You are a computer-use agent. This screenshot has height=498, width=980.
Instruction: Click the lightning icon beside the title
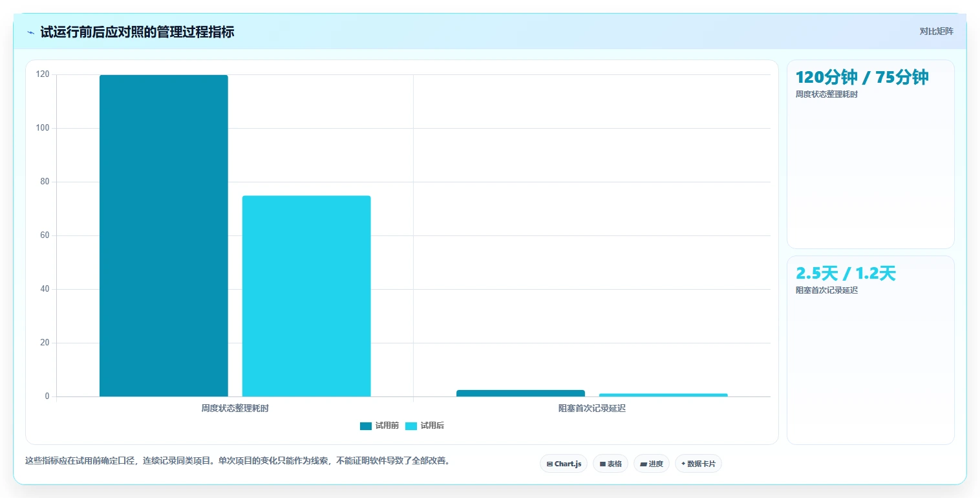point(30,32)
